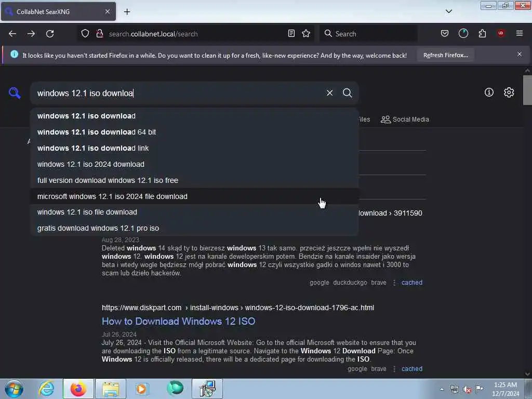The width and height of the screenshot is (532, 399).
Task: Select the CollabNet SearXNG tab
Action: (x=58, y=11)
